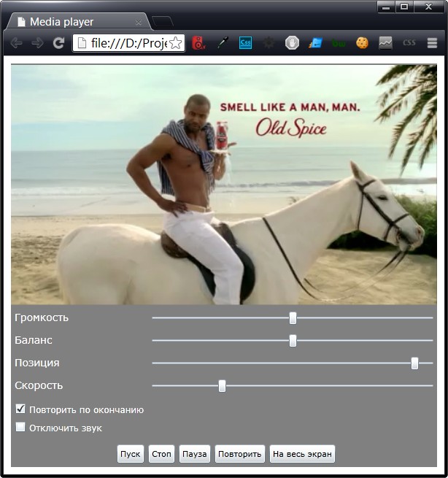Click the Пауза button
Image resolution: width=448 pixels, height=478 pixels.
coord(194,454)
